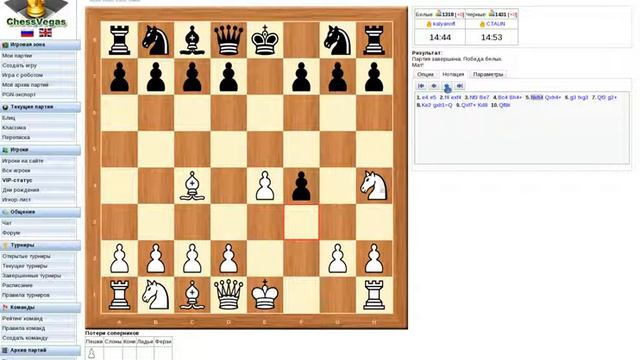Select the black bishop on c8
Screen dimensions: 640x360
[192, 40]
